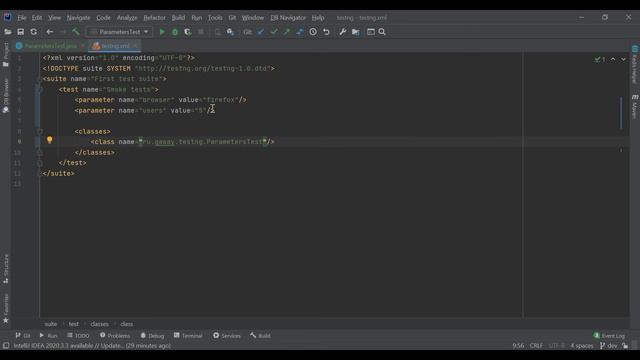Click the Run with Coverage icon

pyautogui.click(x=188, y=32)
